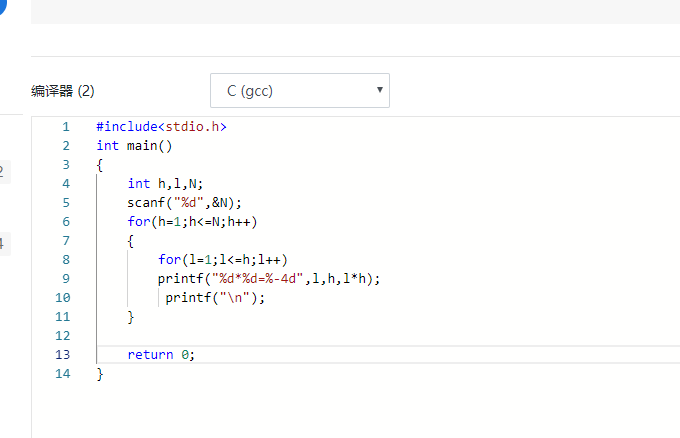Image resolution: width=680 pixels, height=438 pixels.
Task: Click empty line 12 in the editor
Action: pyautogui.click(x=300, y=336)
